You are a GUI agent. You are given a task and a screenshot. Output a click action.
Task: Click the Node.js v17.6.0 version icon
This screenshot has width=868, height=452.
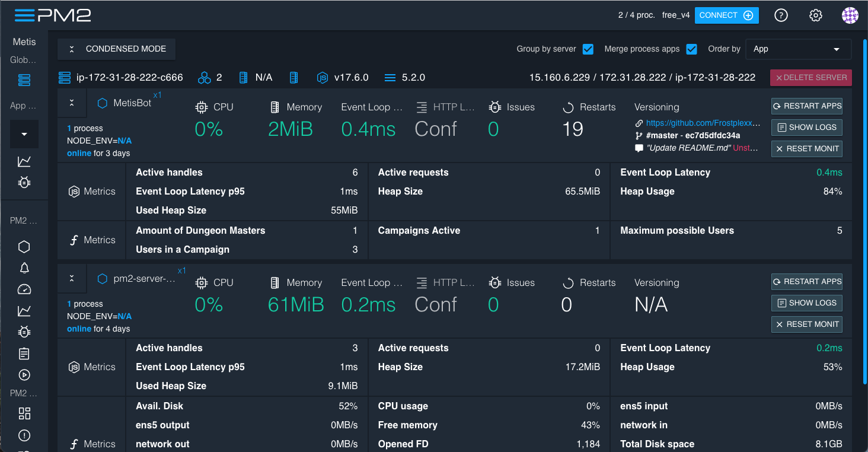[323, 78]
